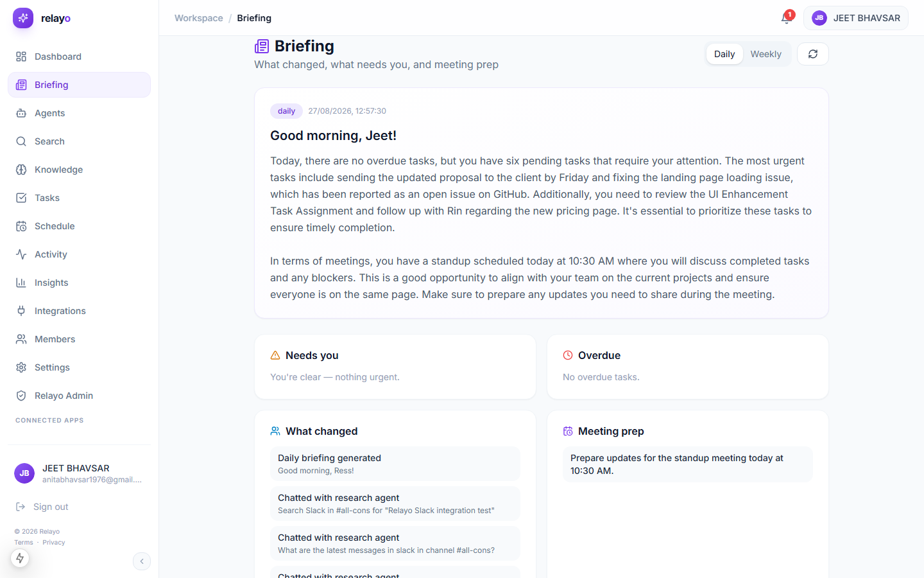The height and width of the screenshot is (578, 924).
Task: Open the JEET BHAVSAR account menu
Action: coord(856,18)
